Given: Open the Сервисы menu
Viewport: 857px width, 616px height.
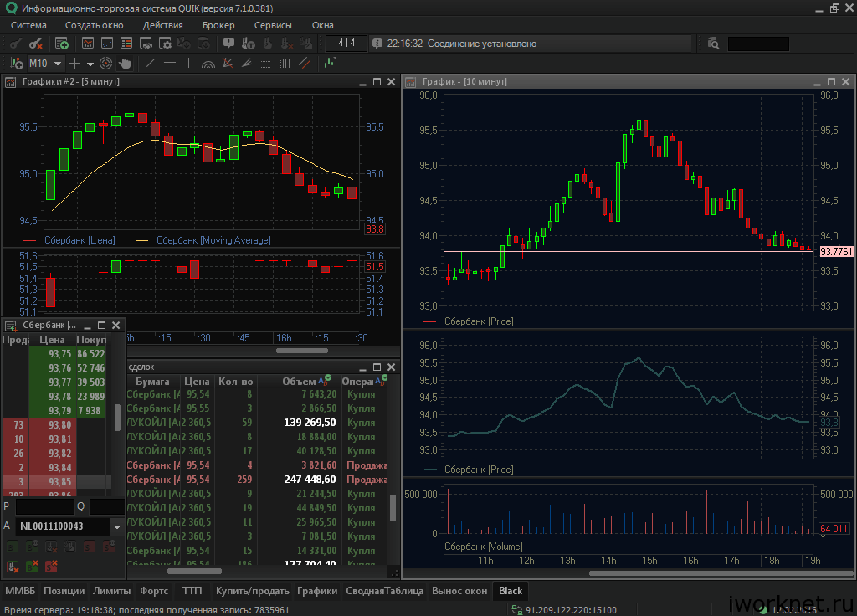Looking at the screenshot, I should point(273,25).
